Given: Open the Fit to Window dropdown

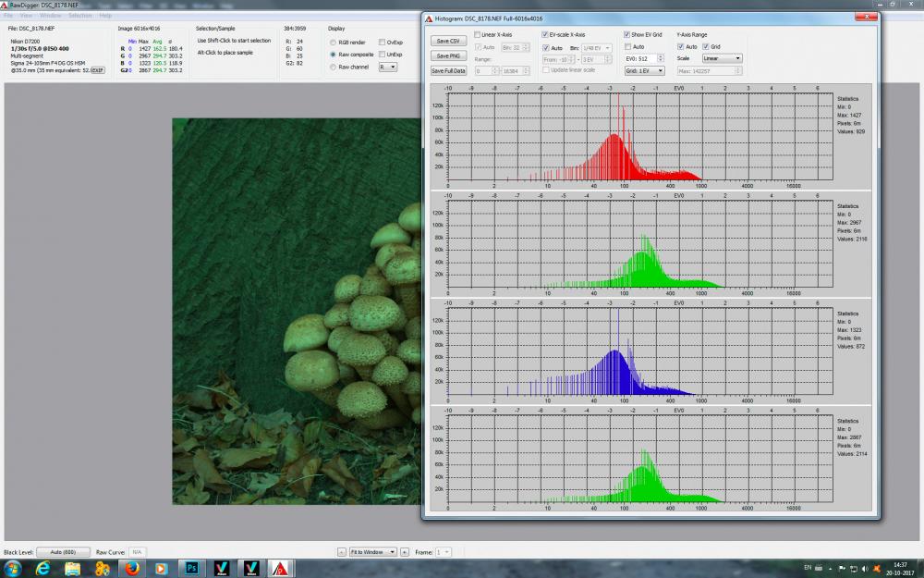Looking at the screenshot, I should click(x=372, y=552).
